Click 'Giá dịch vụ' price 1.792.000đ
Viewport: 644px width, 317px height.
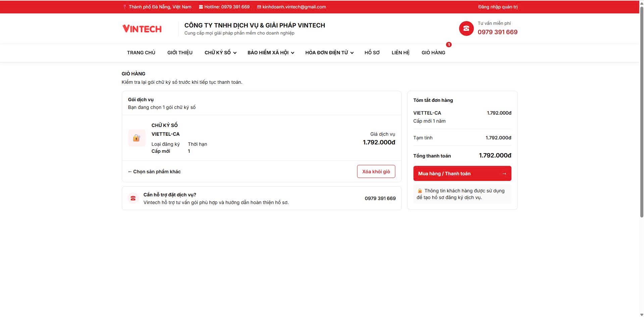pos(379,142)
